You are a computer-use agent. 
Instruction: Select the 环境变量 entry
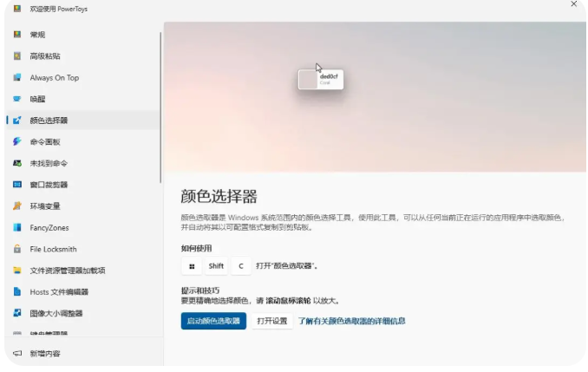[x=83, y=206]
